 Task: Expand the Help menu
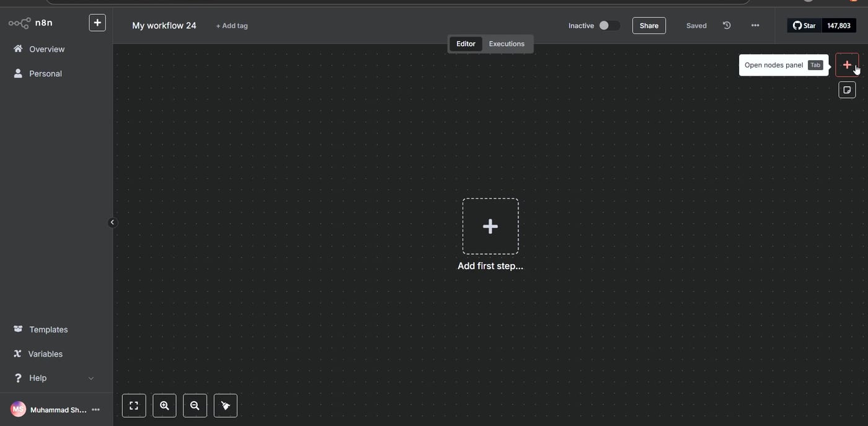(x=55, y=378)
